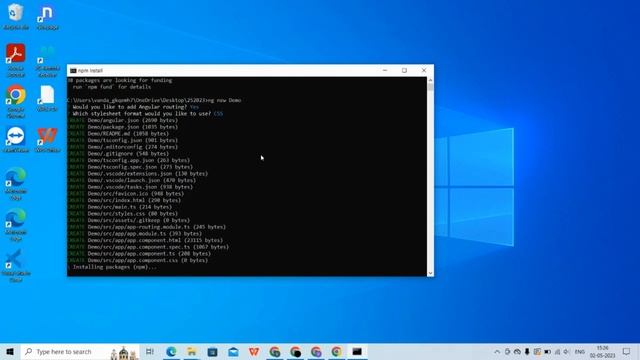
Task: Open WPS Office from the taskbar
Action: click(254, 351)
